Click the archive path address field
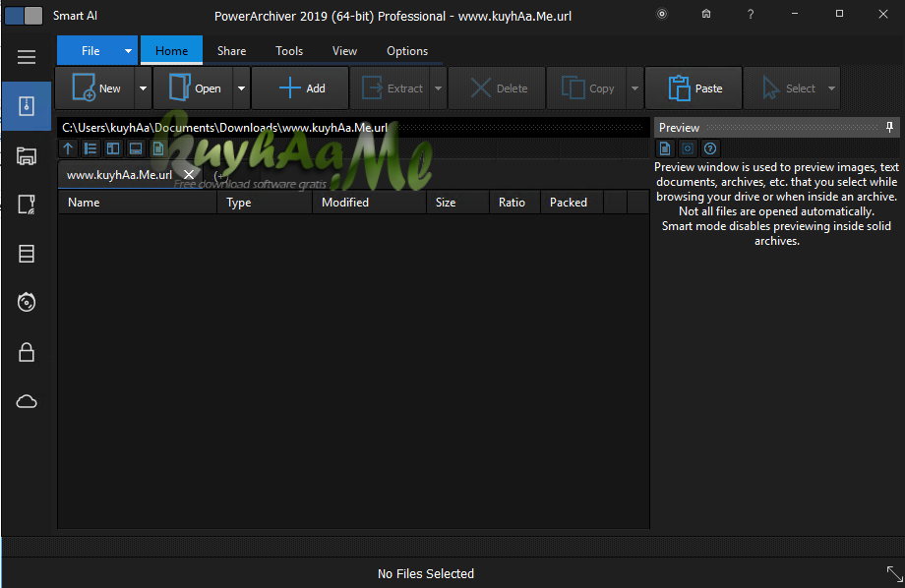The image size is (905, 588). 352,128
